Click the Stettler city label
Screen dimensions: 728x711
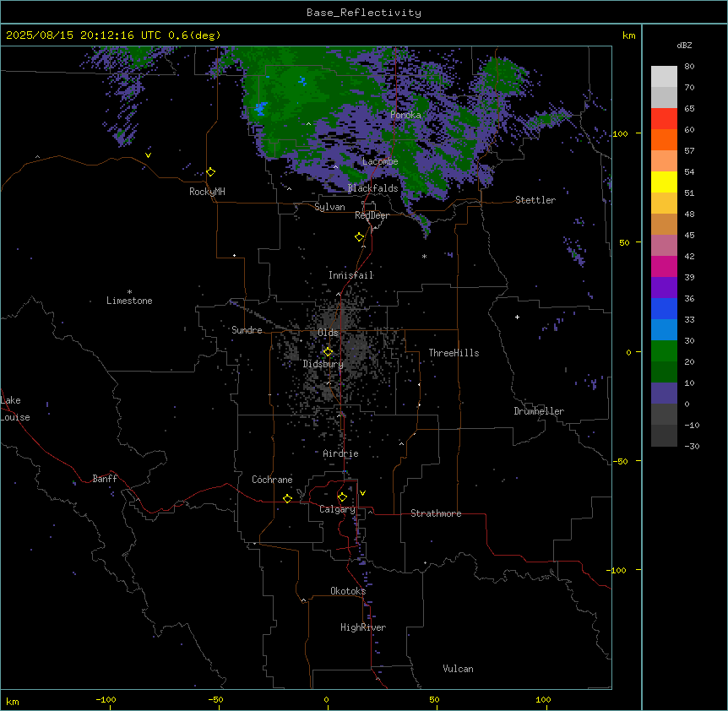(535, 200)
